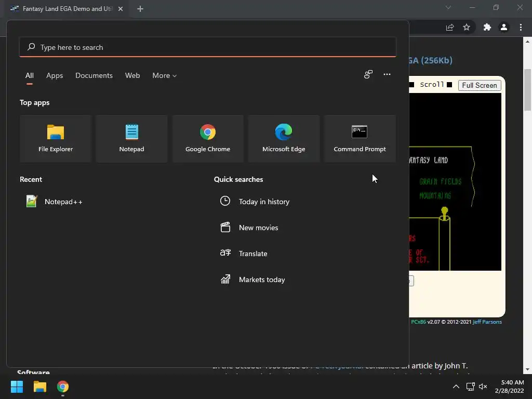Click the Windows Start button
This screenshot has width=532, height=399.
pos(17,387)
